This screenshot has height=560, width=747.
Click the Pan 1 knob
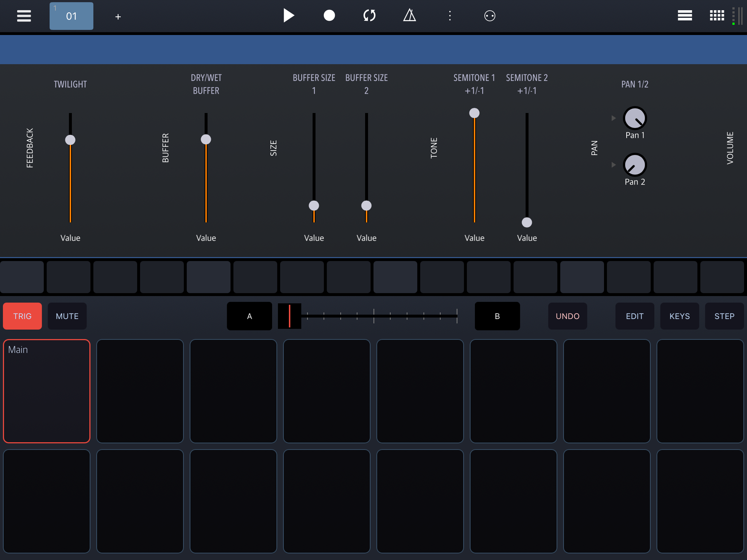[635, 118]
